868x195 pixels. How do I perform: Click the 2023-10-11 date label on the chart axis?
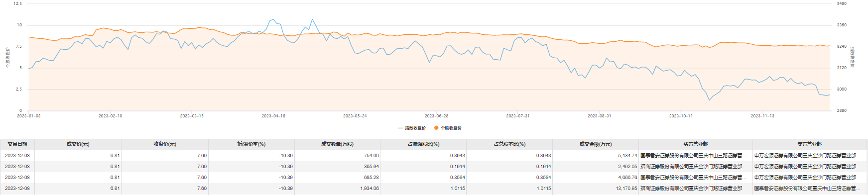click(681, 116)
